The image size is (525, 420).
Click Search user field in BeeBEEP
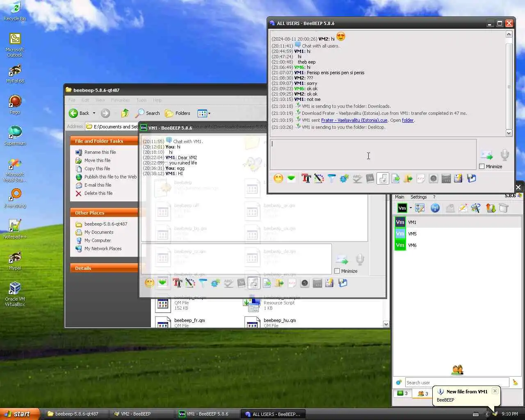point(457,383)
